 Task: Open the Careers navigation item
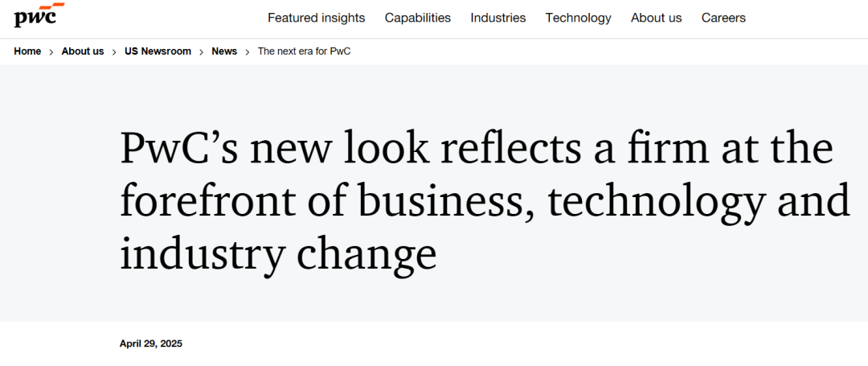723,18
